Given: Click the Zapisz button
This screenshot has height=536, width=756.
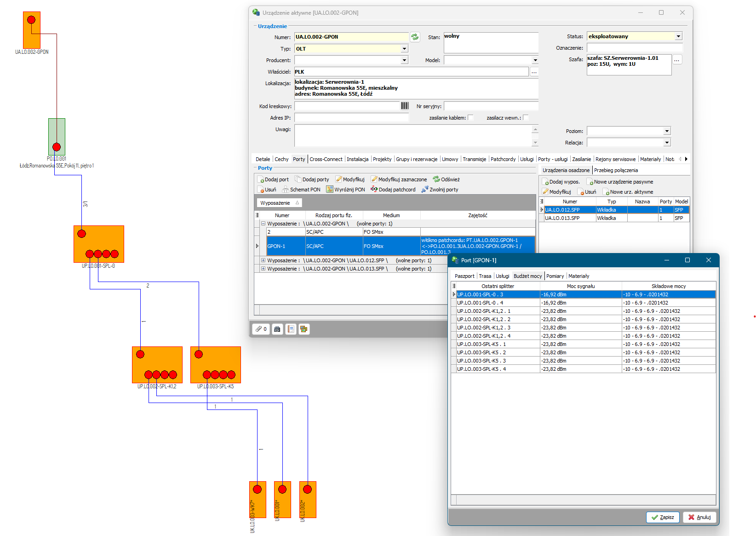Looking at the screenshot, I should pyautogui.click(x=663, y=517).
